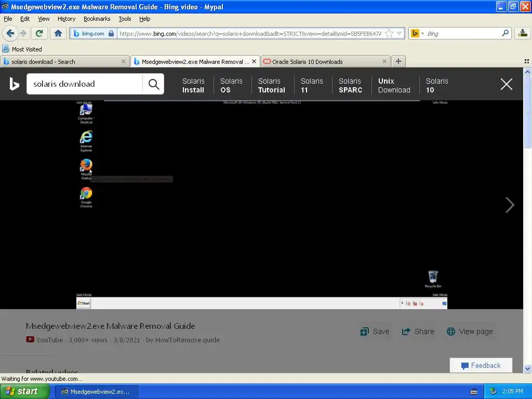The image size is (532, 399).
Task: Click the page scrollbar down arrow
Action: click(527, 369)
